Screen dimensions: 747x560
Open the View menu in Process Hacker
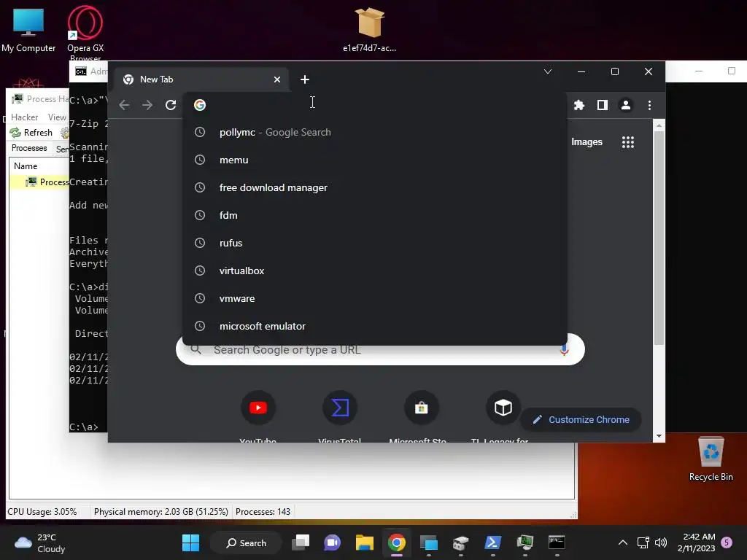pyautogui.click(x=57, y=117)
